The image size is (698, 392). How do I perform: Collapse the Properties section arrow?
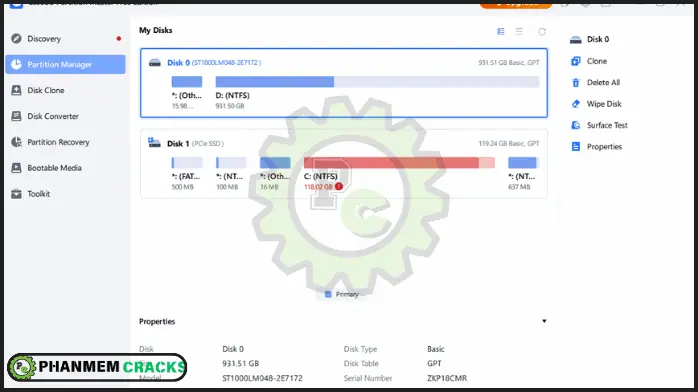coord(544,321)
